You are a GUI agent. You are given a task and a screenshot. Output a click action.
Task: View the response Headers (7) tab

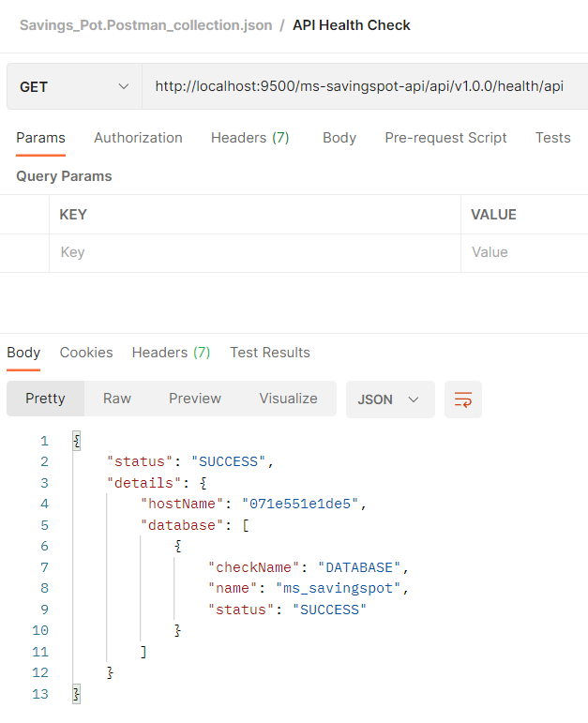coord(171,353)
